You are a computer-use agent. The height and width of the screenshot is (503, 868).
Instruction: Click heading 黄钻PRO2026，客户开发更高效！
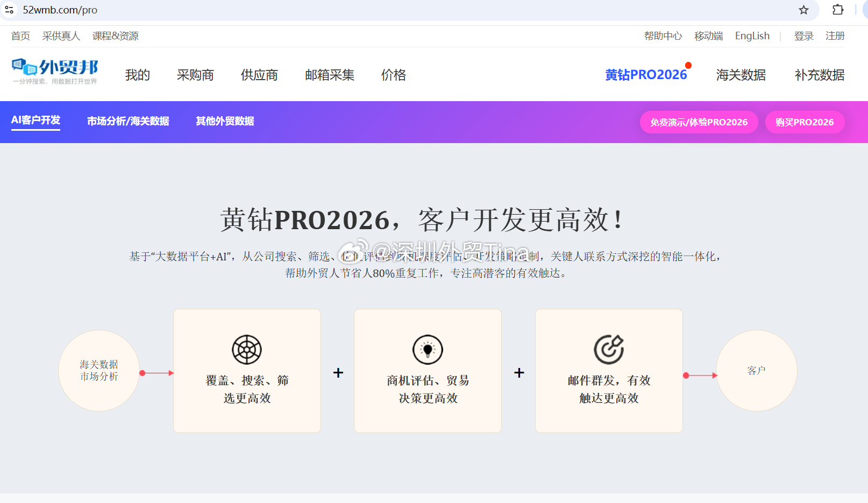pos(423,220)
